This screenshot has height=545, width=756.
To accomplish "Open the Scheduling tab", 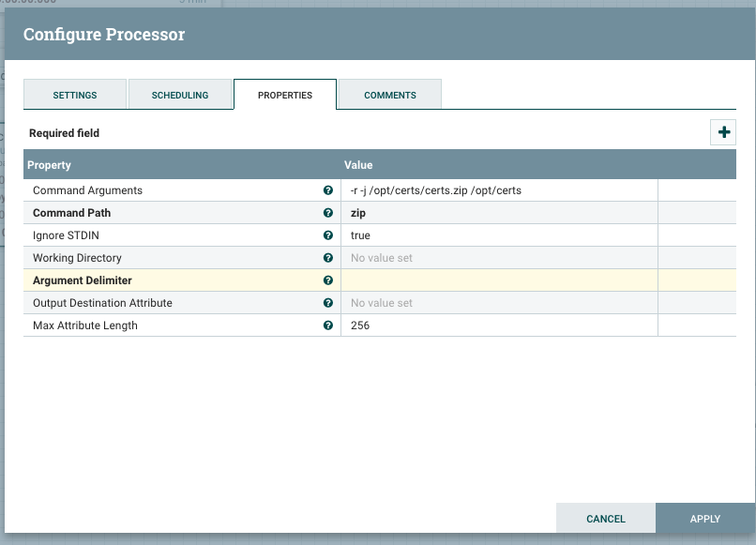I will (x=179, y=96).
